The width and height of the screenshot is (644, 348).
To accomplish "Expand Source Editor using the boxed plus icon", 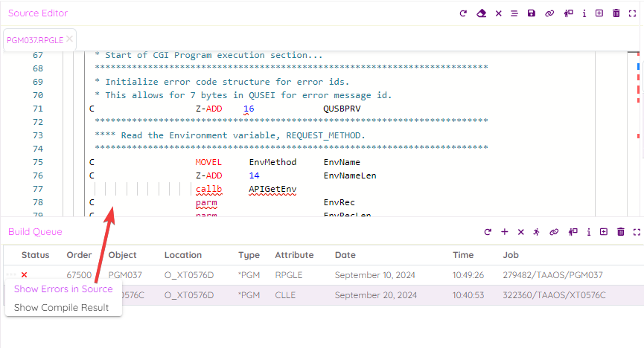I will click(x=599, y=13).
